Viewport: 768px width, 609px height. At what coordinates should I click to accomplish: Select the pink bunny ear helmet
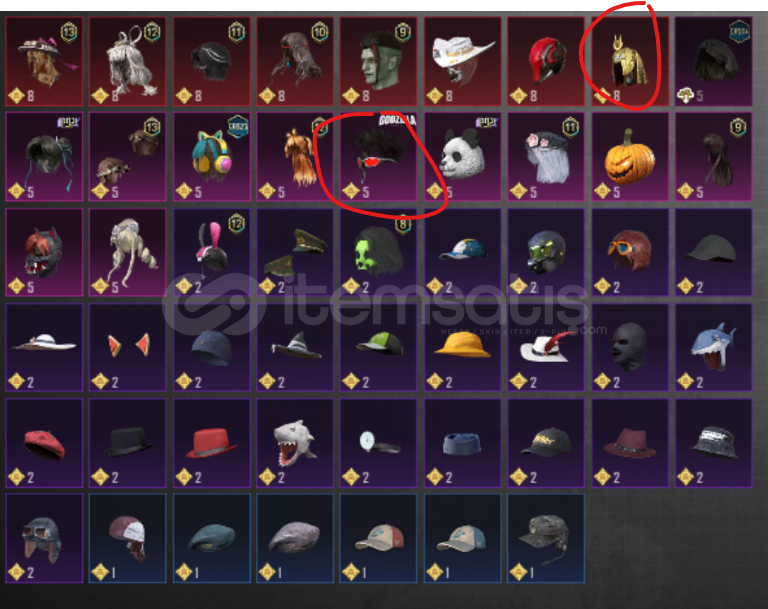[212, 252]
